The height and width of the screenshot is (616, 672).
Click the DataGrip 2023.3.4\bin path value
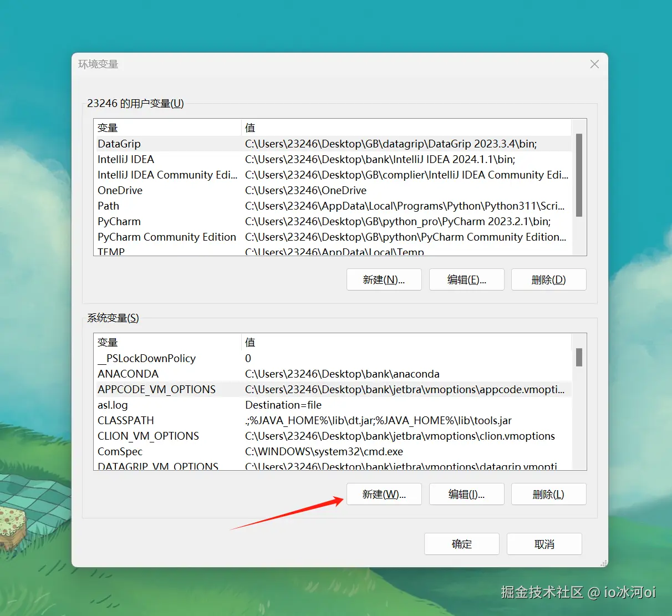pyautogui.click(x=391, y=144)
